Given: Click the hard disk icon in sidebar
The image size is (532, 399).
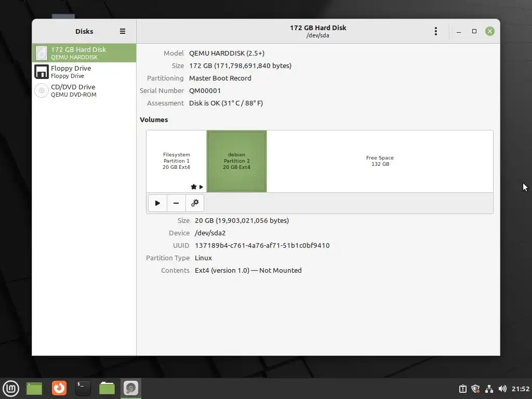Looking at the screenshot, I should click(42, 53).
